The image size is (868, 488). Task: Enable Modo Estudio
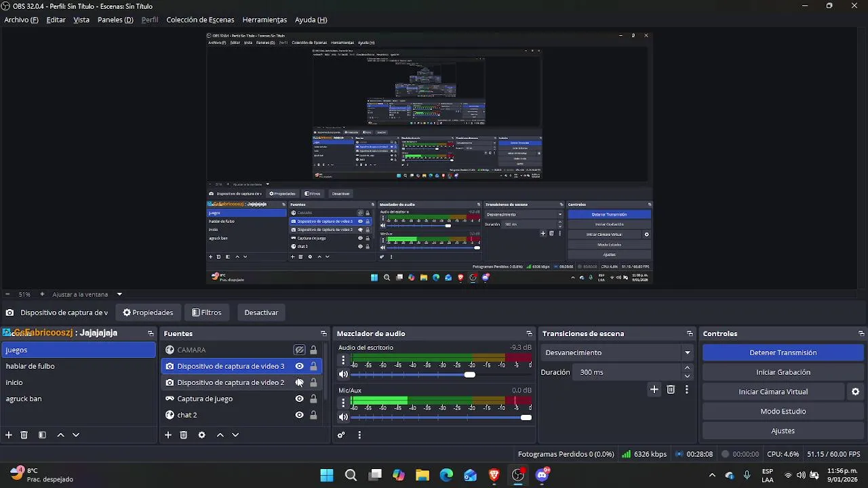tap(783, 411)
